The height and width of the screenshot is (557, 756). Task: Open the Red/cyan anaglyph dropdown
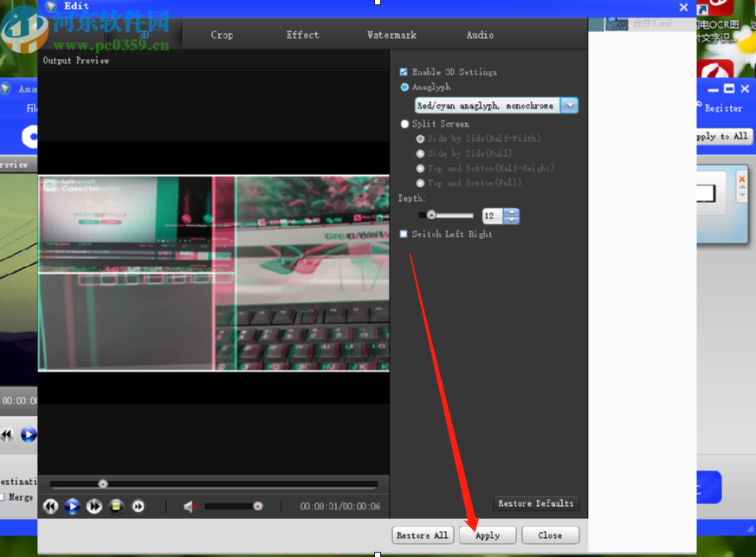(x=569, y=106)
